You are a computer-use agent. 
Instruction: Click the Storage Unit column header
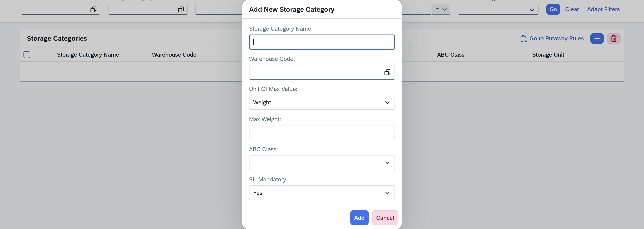pos(548,55)
